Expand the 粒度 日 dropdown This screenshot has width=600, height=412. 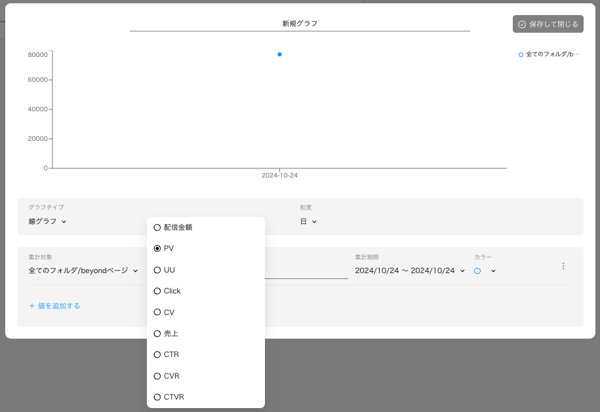click(x=308, y=222)
